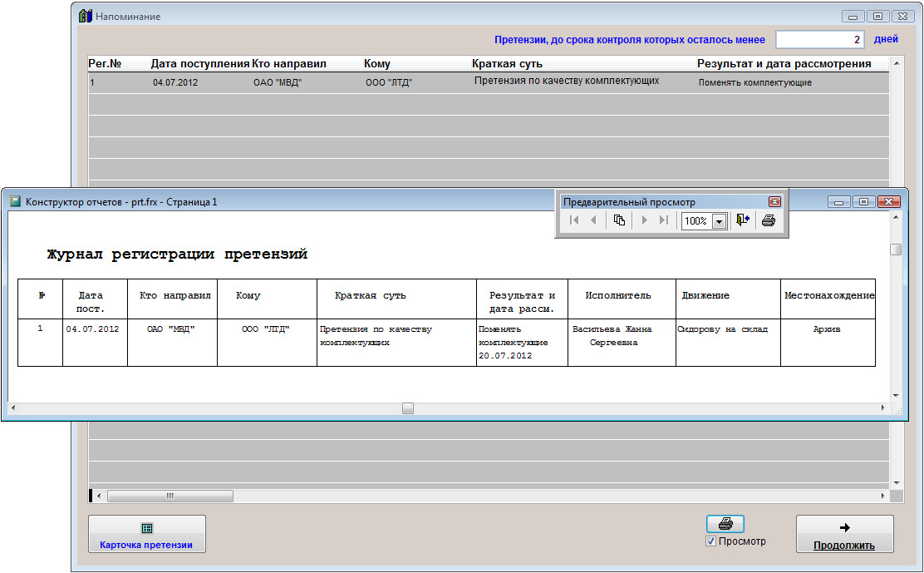Viewport: 924px width, 573px height.
Task: Toggle the Просмотр checkbox
Action: 710,541
